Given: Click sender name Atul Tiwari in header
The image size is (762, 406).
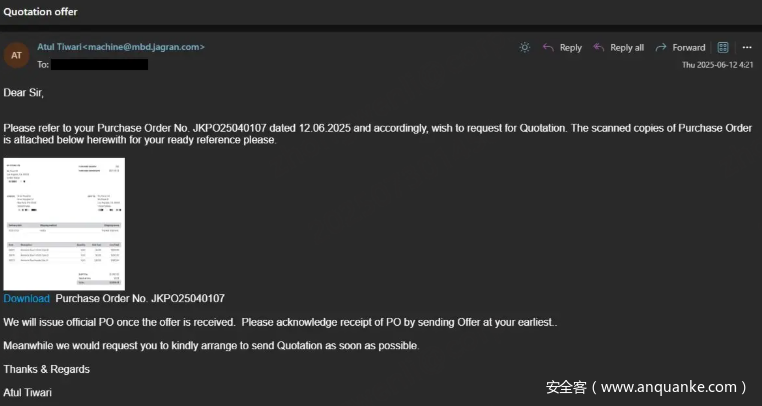Looking at the screenshot, I should click(x=59, y=47).
